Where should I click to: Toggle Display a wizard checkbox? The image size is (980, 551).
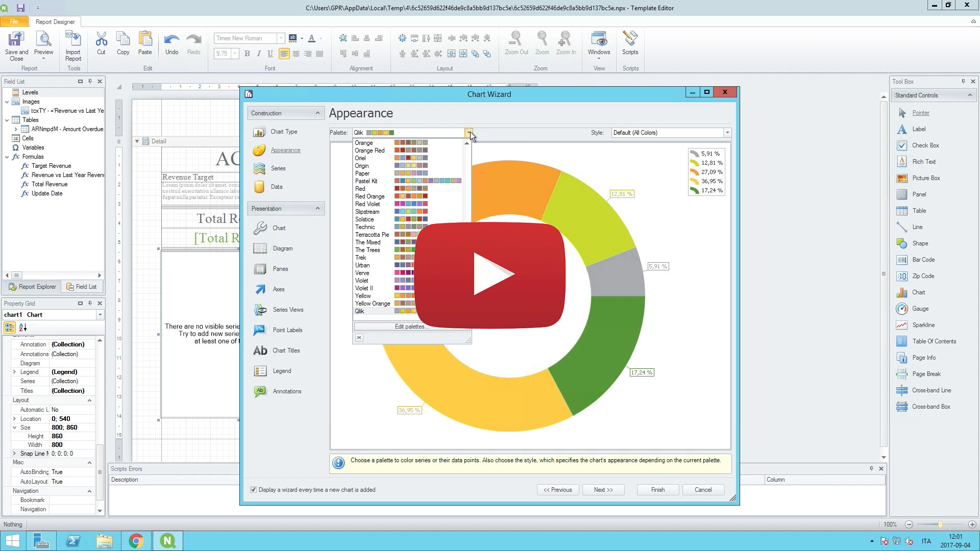click(253, 490)
